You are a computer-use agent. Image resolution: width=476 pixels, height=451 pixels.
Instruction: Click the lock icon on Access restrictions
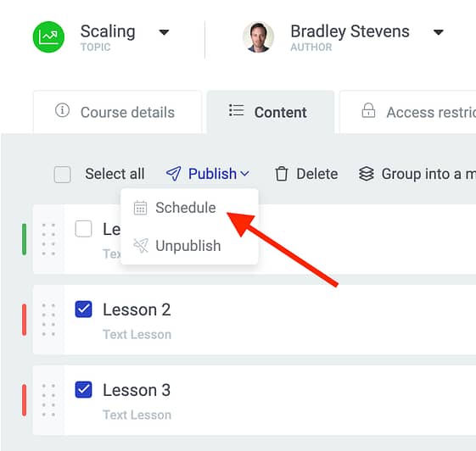(x=368, y=110)
